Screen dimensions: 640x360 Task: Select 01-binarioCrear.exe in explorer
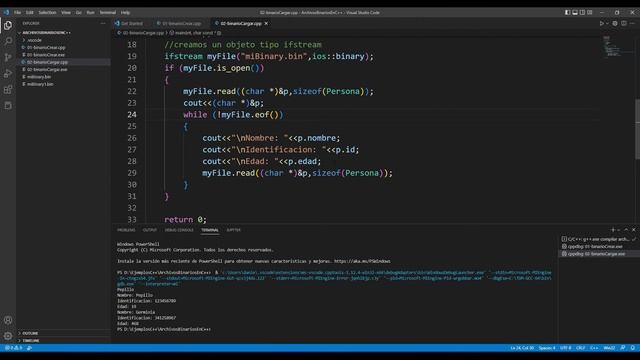(63, 55)
